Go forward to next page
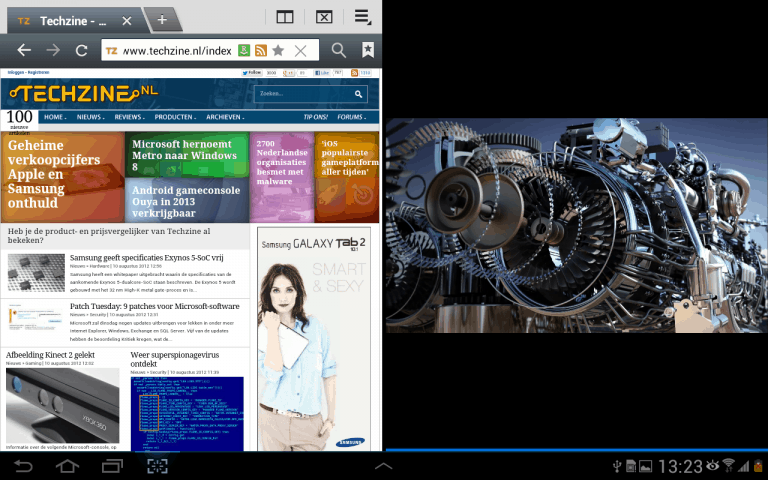The width and height of the screenshot is (768, 480). point(53,50)
